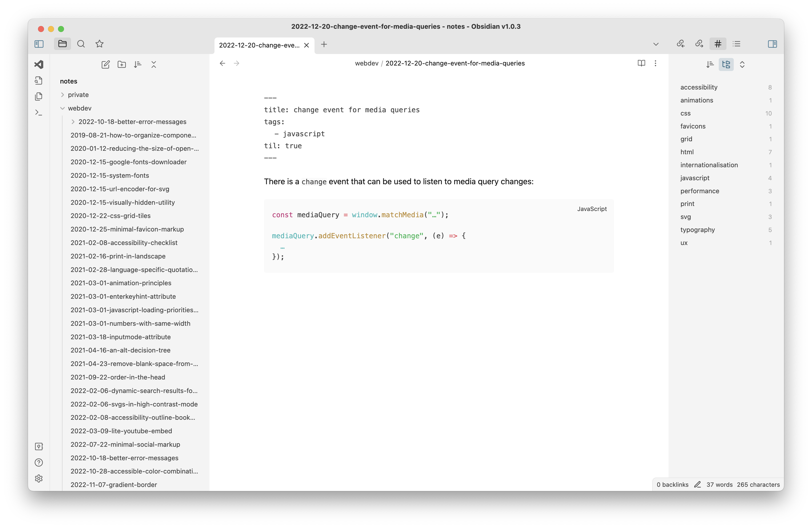The height and width of the screenshot is (528, 812).
Task: Open the tab list dropdown arrow
Action: [656, 44]
